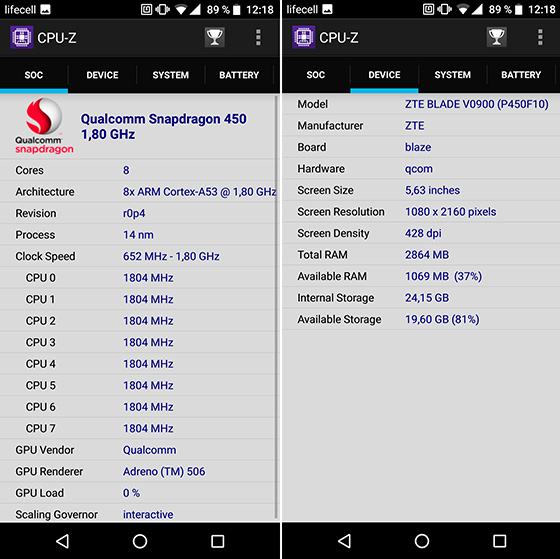Tap the CPU-Z app icon in left screen
Image resolution: width=560 pixels, height=559 pixels.
tap(22, 37)
